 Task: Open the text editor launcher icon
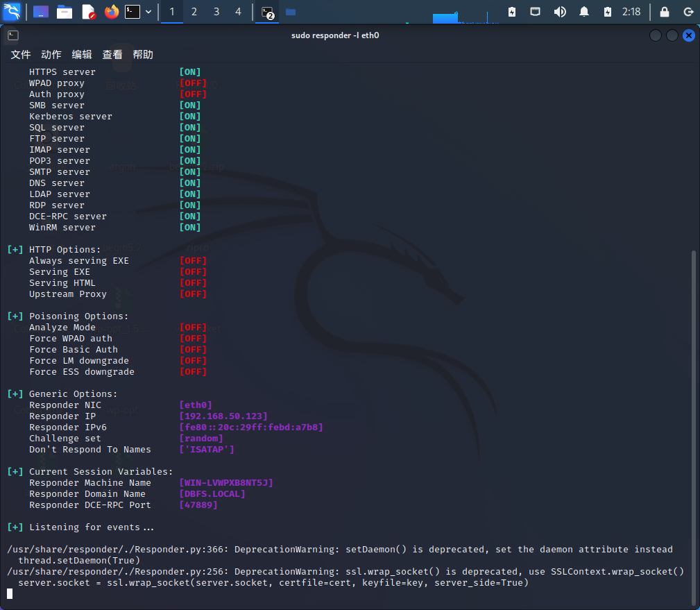pyautogui.click(x=88, y=12)
